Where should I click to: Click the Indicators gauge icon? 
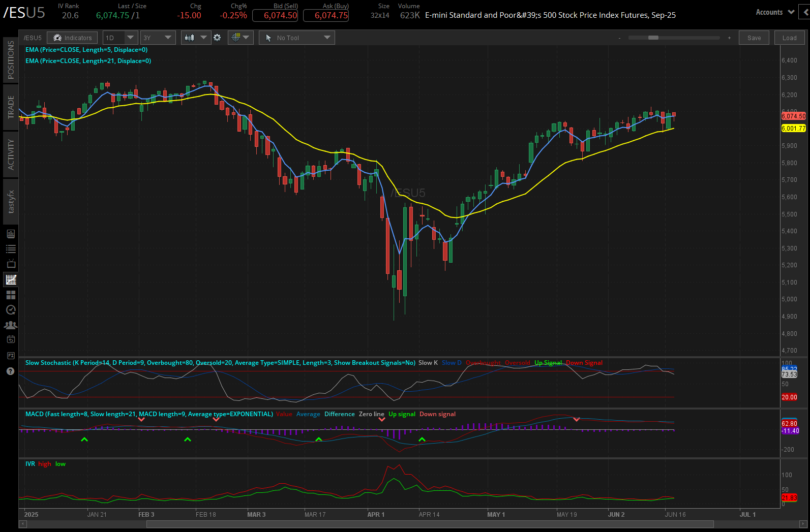click(57, 38)
